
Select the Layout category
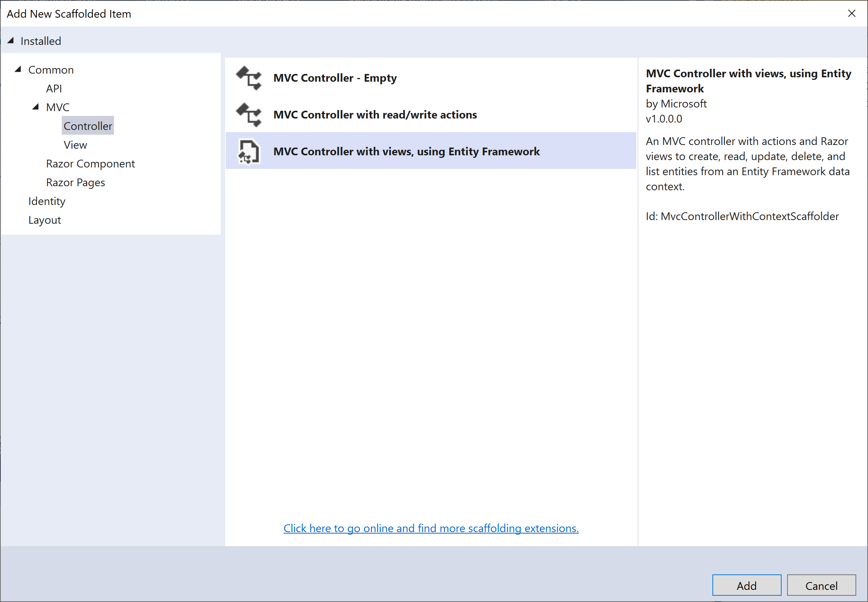[45, 220]
